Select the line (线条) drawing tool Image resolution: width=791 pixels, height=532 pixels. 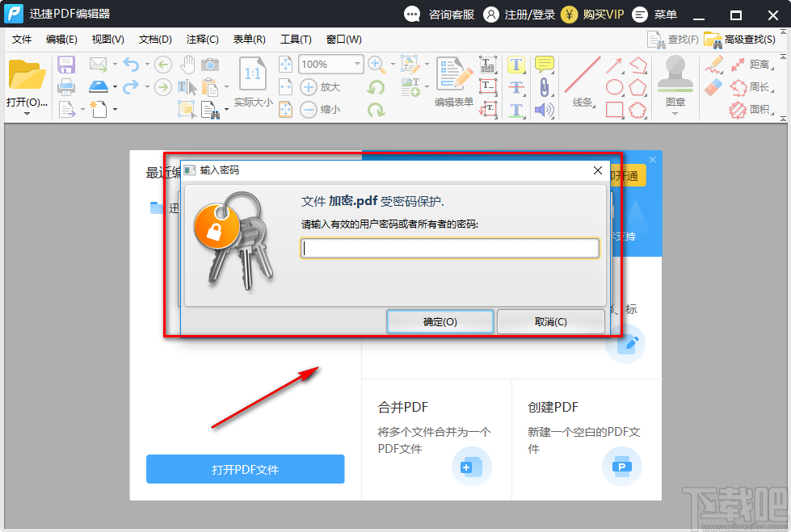(x=583, y=74)
